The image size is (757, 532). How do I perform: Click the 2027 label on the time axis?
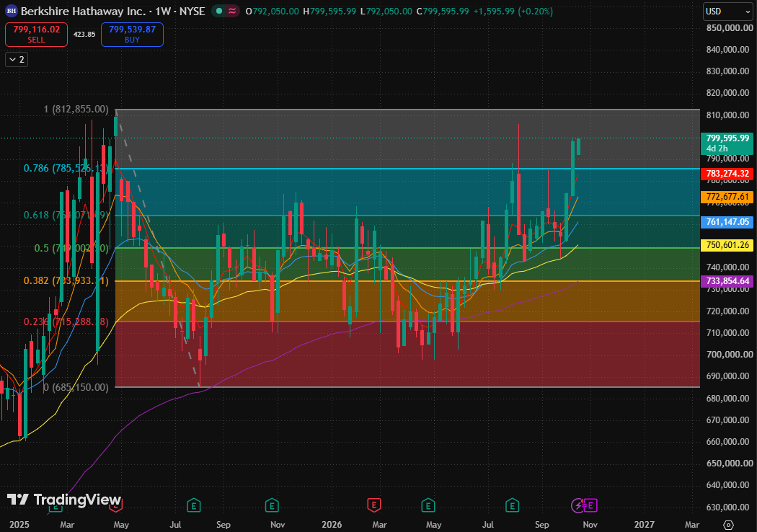[x=644, y=525]
